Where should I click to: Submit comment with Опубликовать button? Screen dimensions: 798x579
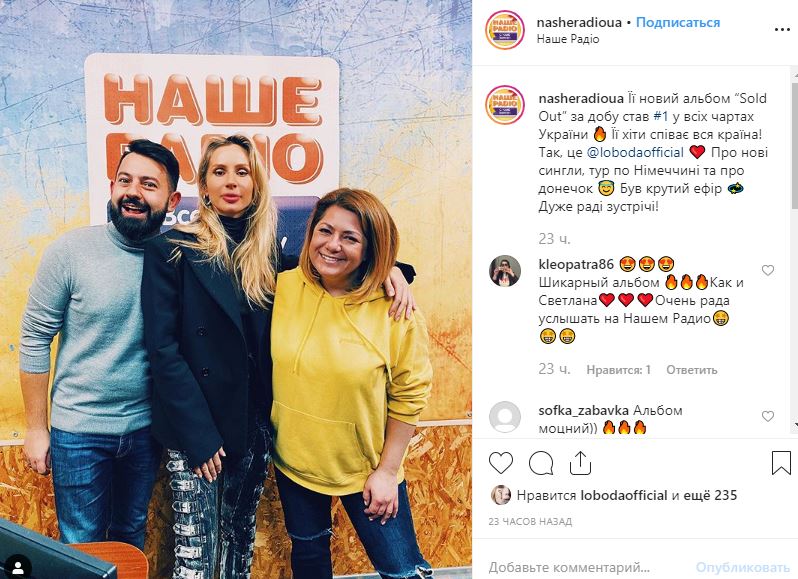coord(743,567)
